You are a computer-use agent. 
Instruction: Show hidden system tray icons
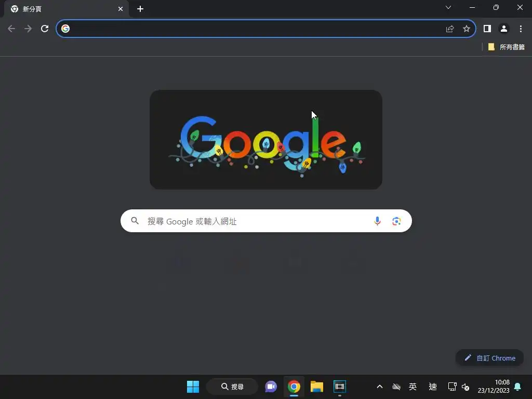[380, 387]
